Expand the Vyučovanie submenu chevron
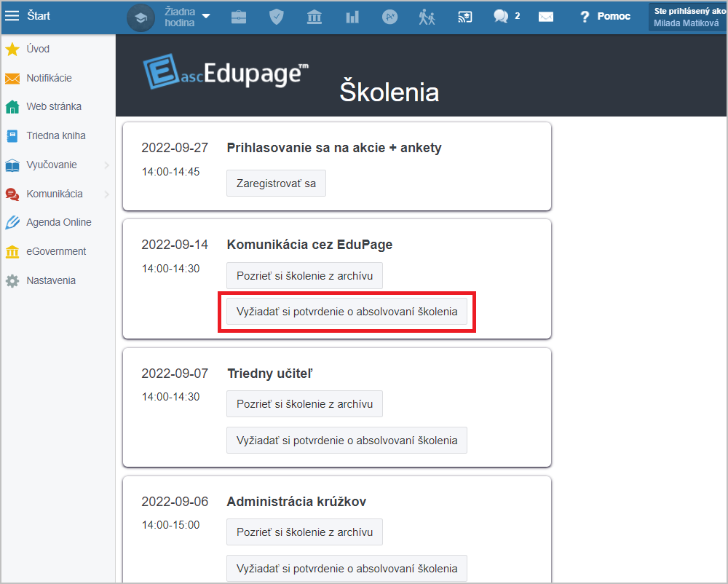The image size is (728, 584). point(107,165)
